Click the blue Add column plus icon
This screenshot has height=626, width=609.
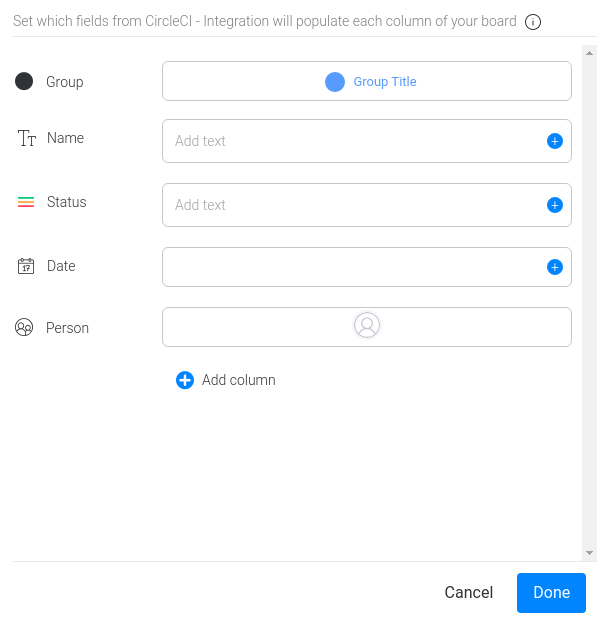(x=185, y=380)
